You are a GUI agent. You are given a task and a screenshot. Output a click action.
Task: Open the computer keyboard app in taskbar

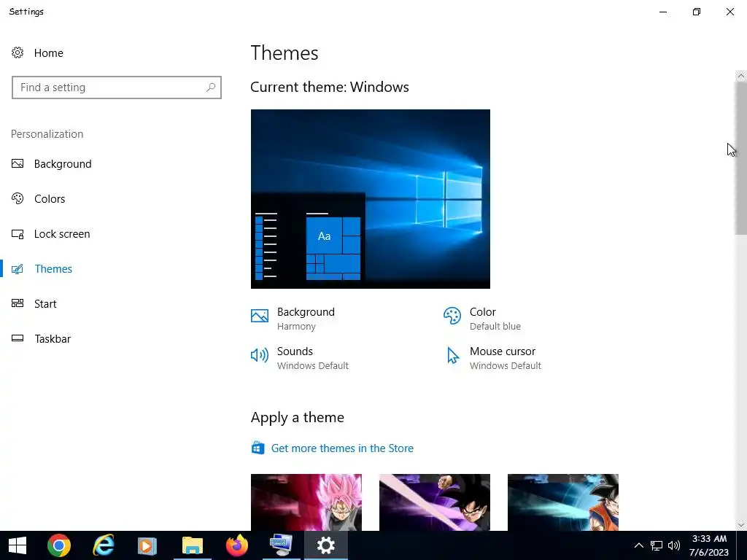pyautogui.click(x=281, y=545)
